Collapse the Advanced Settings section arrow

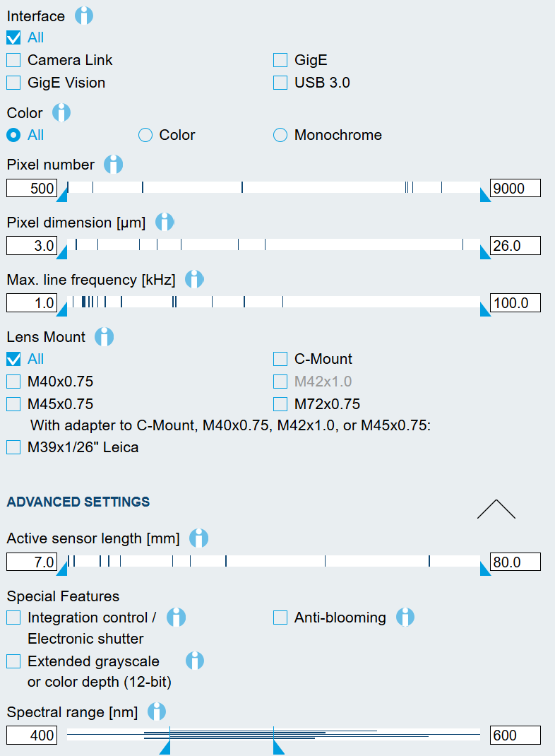click(x=496, y=509)
